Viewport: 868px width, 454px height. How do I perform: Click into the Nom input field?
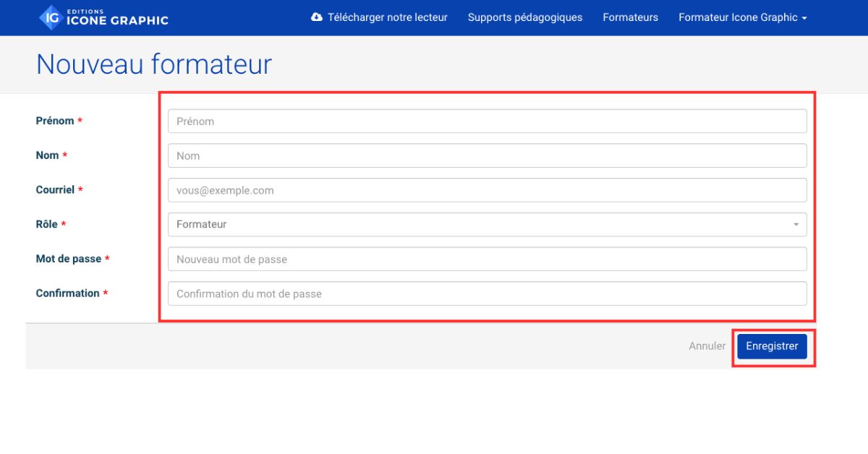(486, 156)
